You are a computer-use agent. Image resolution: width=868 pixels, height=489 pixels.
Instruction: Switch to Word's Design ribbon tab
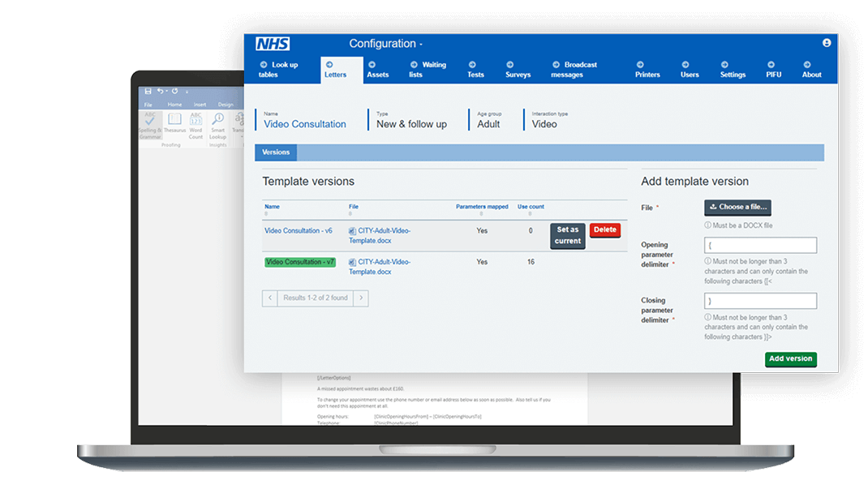pos(226,105)
